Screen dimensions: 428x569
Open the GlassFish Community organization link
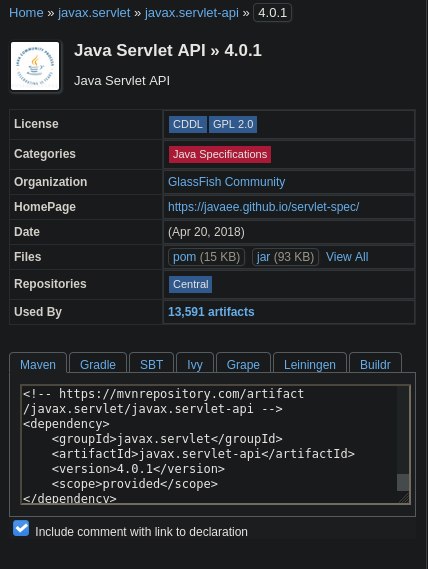[227, 182]
